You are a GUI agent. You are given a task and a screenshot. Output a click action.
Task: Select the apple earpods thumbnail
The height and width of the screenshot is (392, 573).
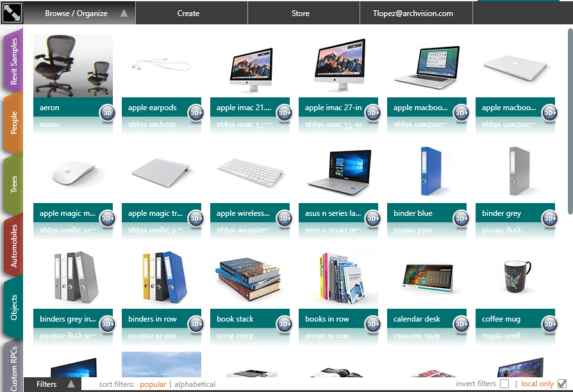tap(162, 66)
